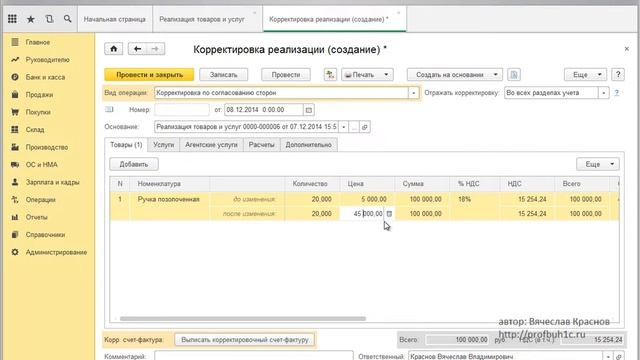The width and height of the screenshot is (640, 360).
Task: Expand Отражать корректировку dropdown
Action: coord(603,93)
